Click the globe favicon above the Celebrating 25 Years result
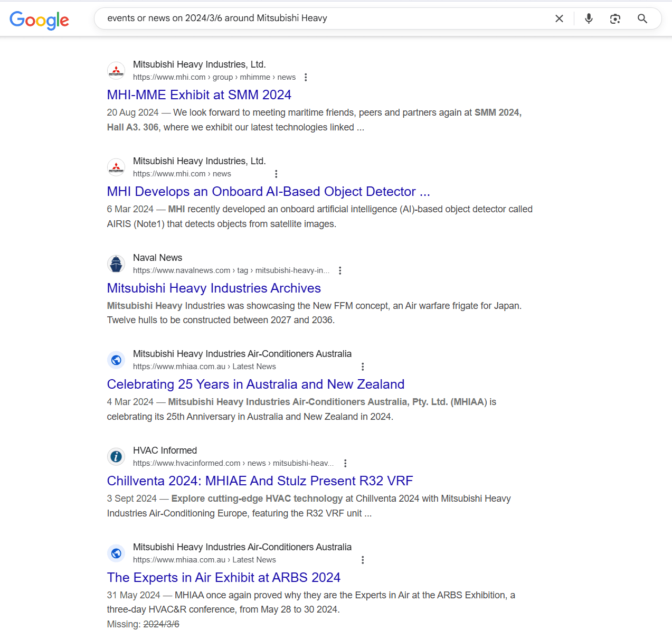 [x=116, y=360]
